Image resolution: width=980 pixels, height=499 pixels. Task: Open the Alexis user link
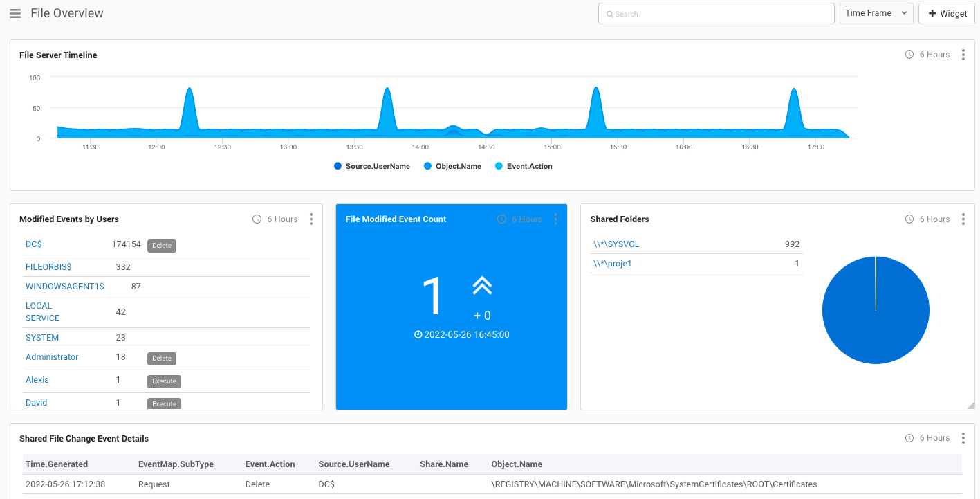(x=37, y=380)
